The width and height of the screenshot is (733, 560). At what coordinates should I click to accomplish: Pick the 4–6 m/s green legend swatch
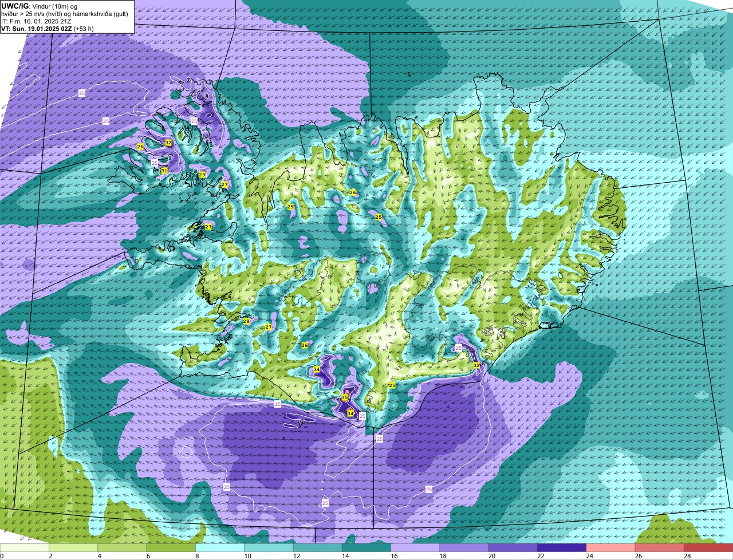pos(123,548)
